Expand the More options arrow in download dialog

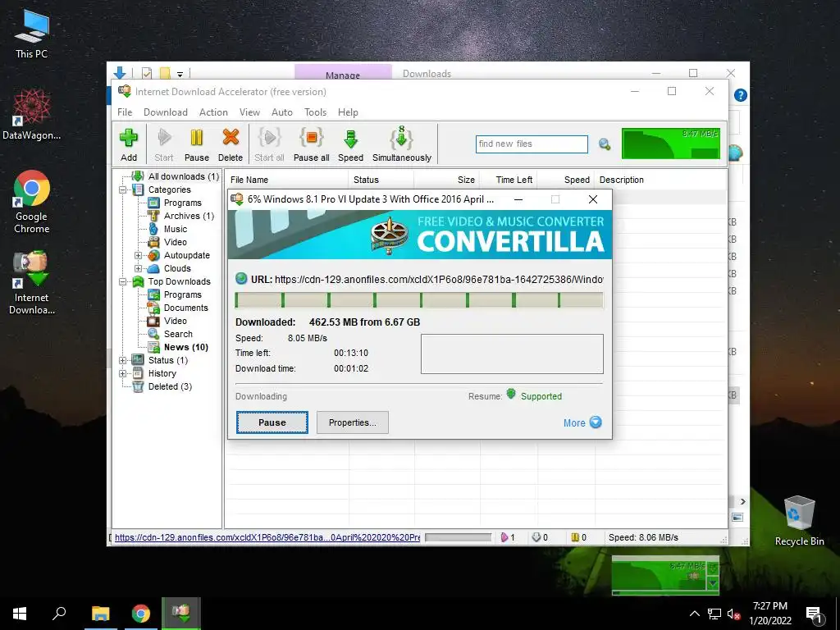click(x=596, y=422)
